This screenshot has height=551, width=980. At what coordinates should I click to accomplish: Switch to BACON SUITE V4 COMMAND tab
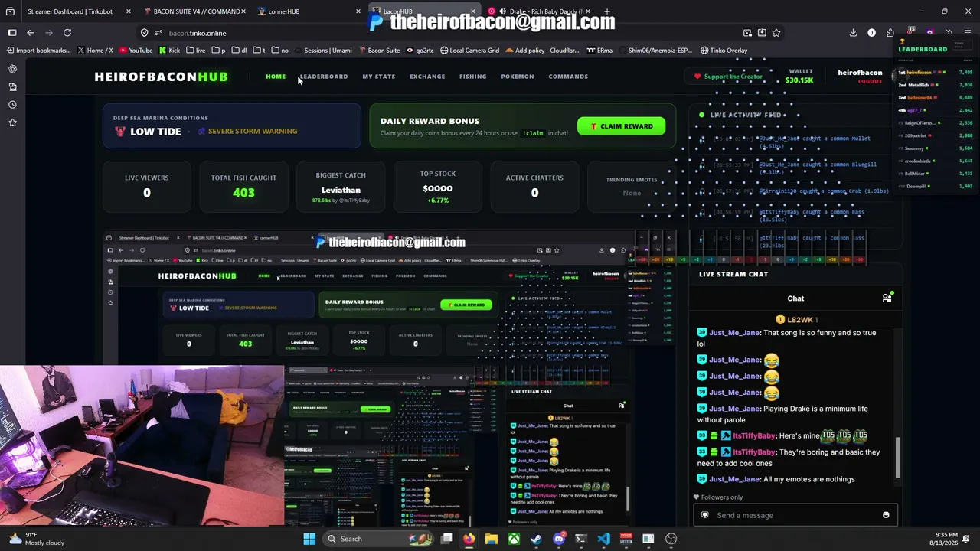pos(196,11)
